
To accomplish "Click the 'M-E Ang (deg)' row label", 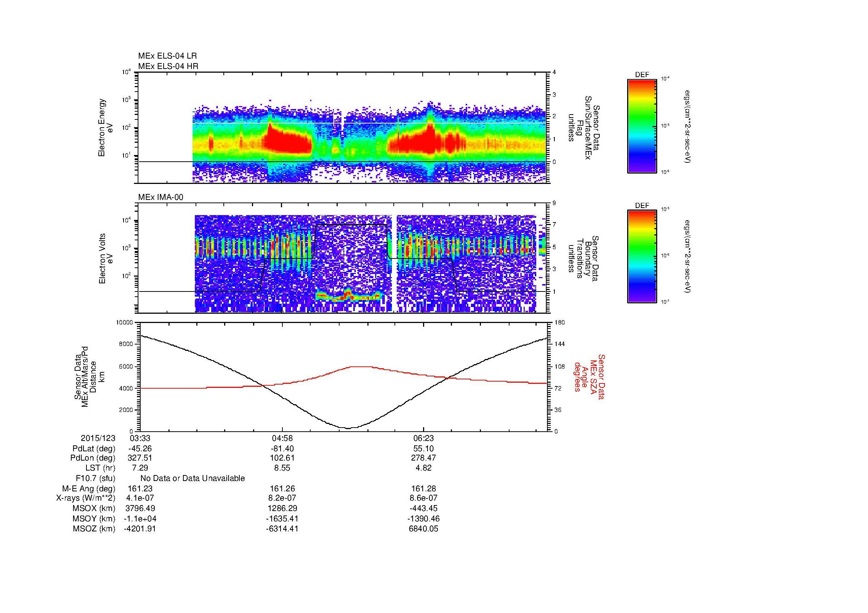I will (x=89, y=489).
